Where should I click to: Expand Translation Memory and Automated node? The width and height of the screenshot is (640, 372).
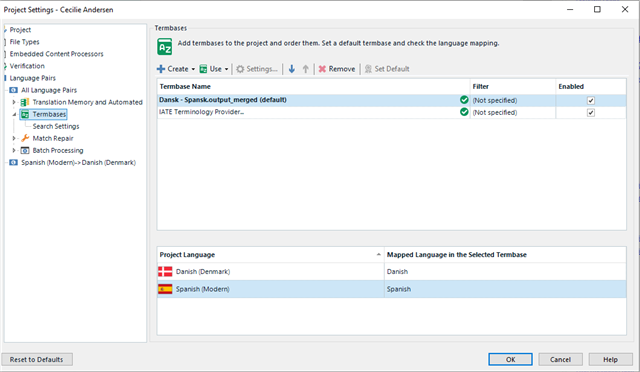[14, 102]
